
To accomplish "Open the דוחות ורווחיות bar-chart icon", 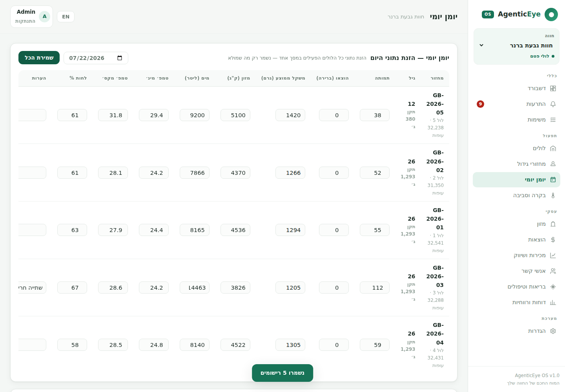I will click(x=553, y=303).
